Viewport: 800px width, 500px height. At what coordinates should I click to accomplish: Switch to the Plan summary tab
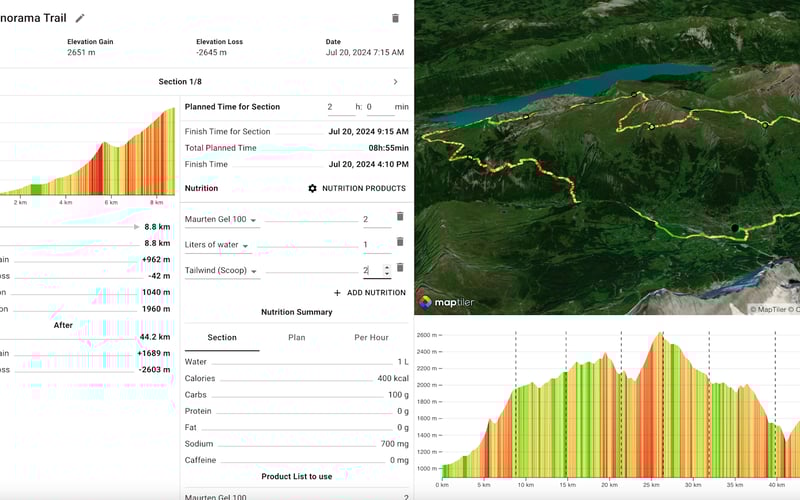[296, 338]
